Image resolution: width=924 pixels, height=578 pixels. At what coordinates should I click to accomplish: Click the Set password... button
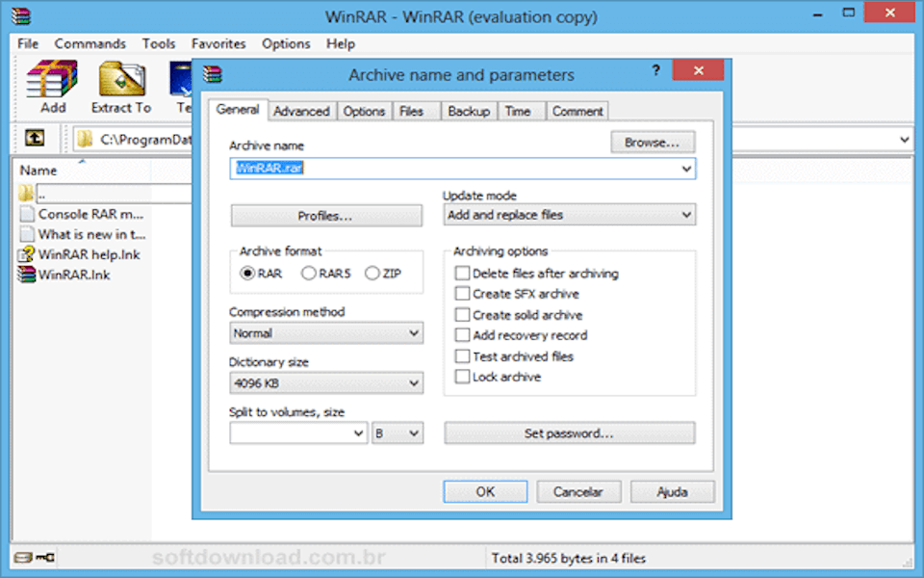coord(569,433)
